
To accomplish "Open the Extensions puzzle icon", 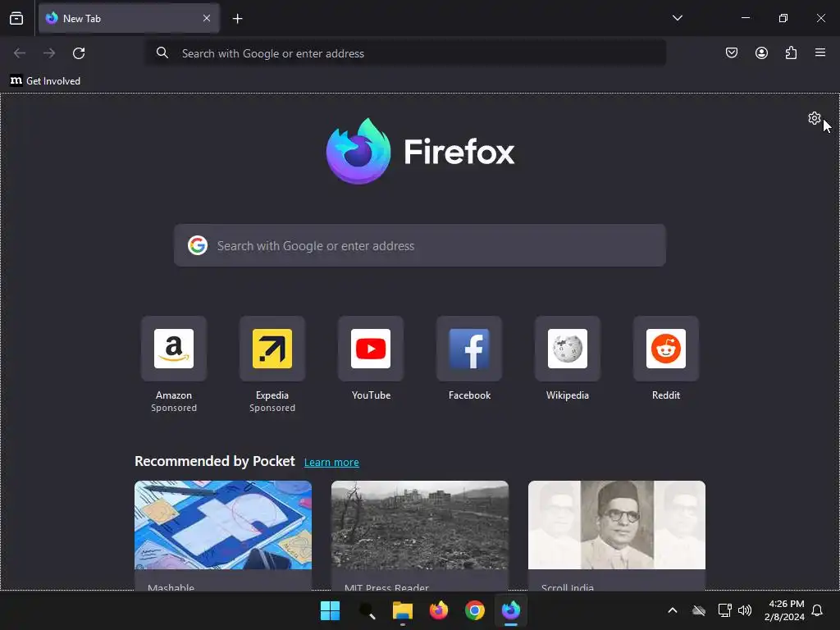I will tap(791, 52).
